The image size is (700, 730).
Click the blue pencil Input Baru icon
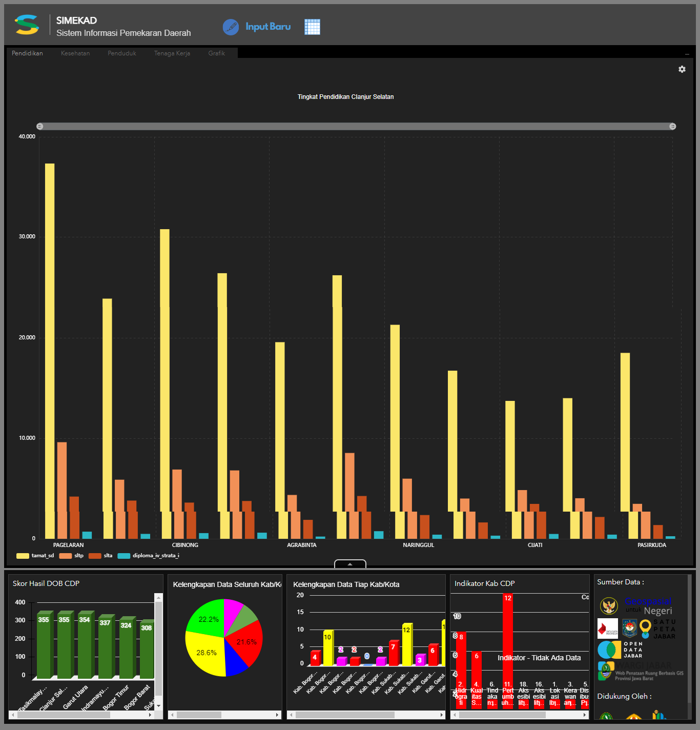231,27
